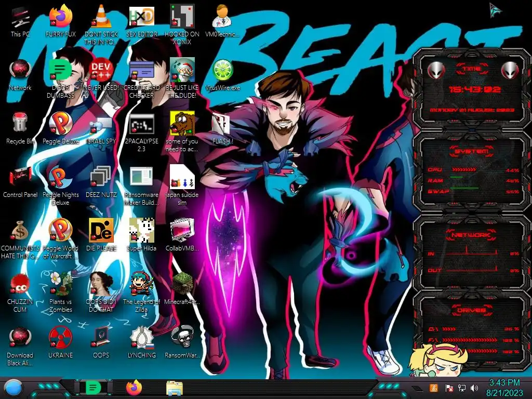Click the right alien head gadget icon

(x=510, y=70)
